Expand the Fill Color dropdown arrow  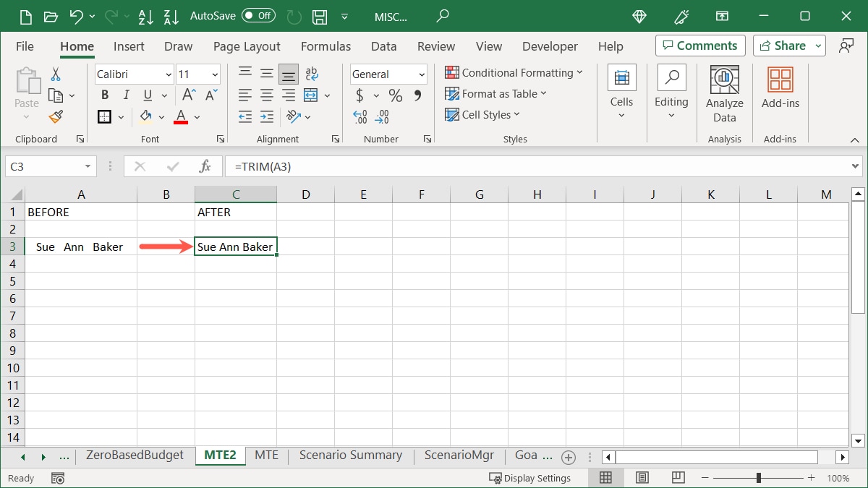tap(161, 116)
